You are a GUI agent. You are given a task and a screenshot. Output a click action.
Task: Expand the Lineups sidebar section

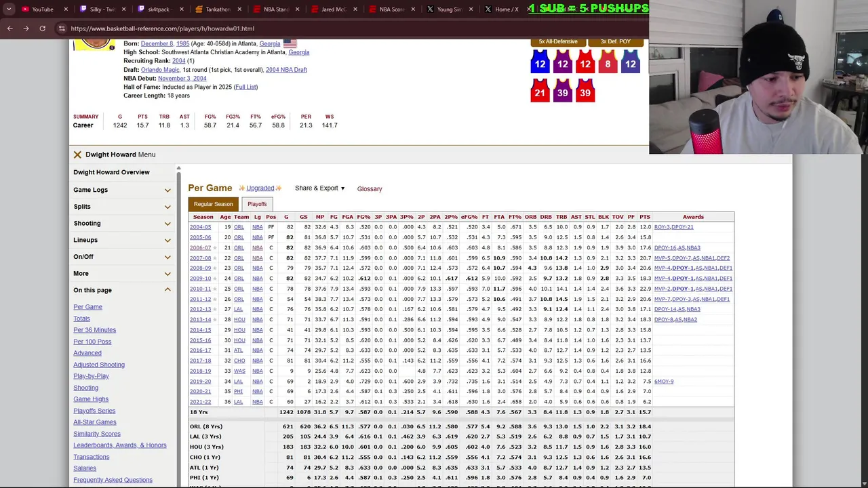coord(122,240)
